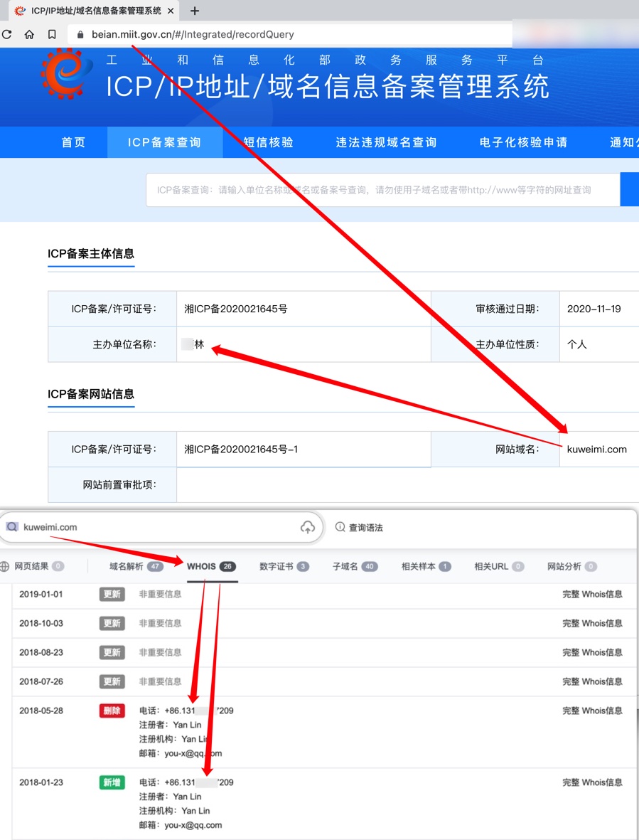The image size is (639, 840).
Task: Open a new browser tab
Action: tap(195, 11)
